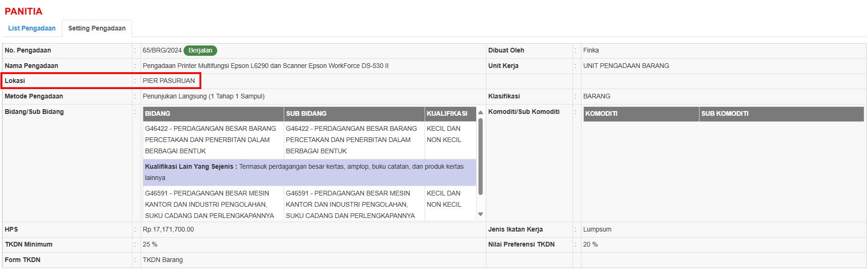Select the KUALIFIKASI column header
The width and height of the screenshot is (868, 270).
(447, 114)
